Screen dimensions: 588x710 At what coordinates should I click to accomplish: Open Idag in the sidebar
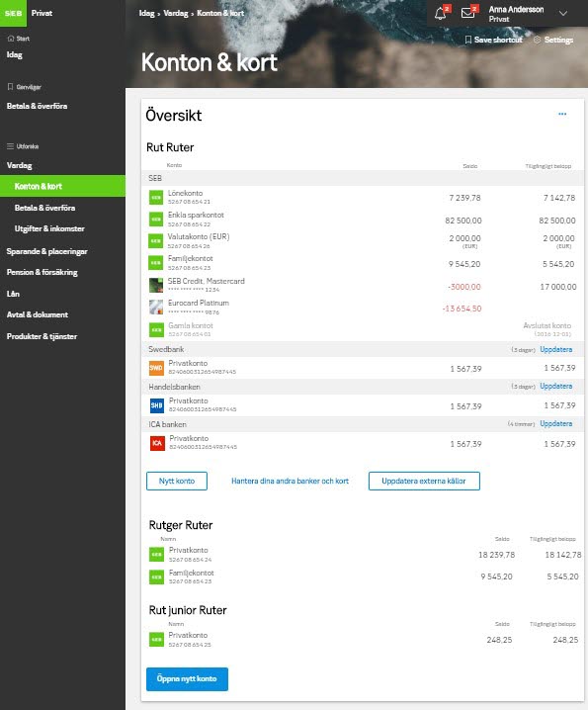(15, 54)
